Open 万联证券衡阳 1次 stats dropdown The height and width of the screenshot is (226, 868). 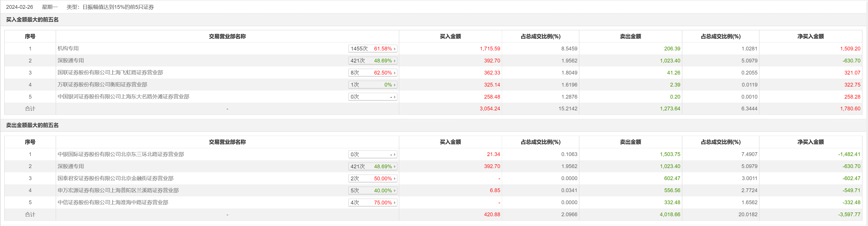coord(372,85)
